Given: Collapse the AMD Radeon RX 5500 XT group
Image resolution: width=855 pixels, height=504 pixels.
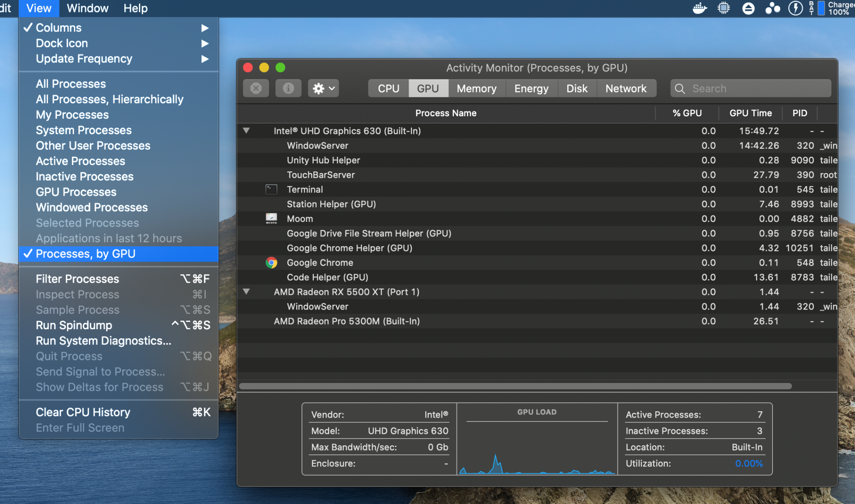Looking at the screenshot, I should [x=246, y=292].
